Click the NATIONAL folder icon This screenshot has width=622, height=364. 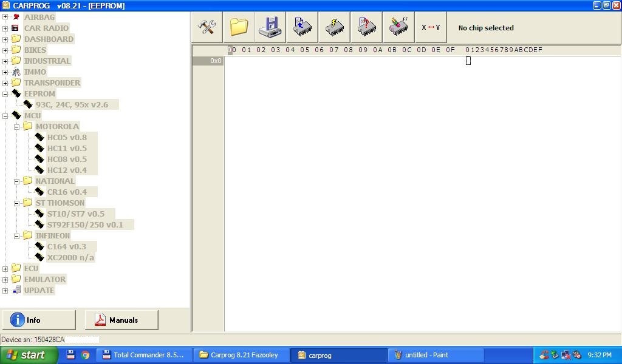tap(27, 181)
